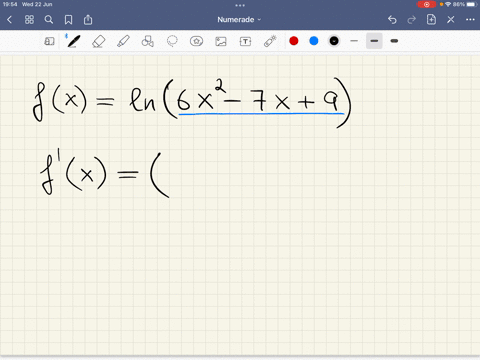Viewport: 480px width, 360px height.
Task: Tap the three-dot multitasking indicator
Action: (240, 5)
